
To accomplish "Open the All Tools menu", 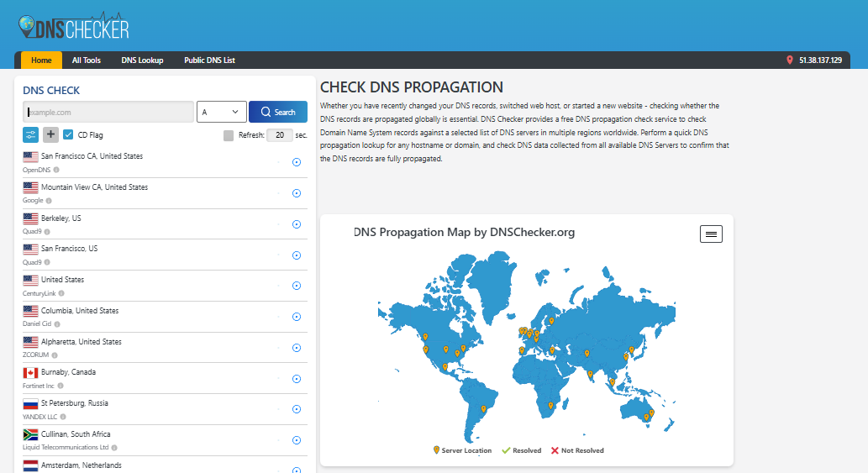I will pyautogui.click(x=87, y=60).
